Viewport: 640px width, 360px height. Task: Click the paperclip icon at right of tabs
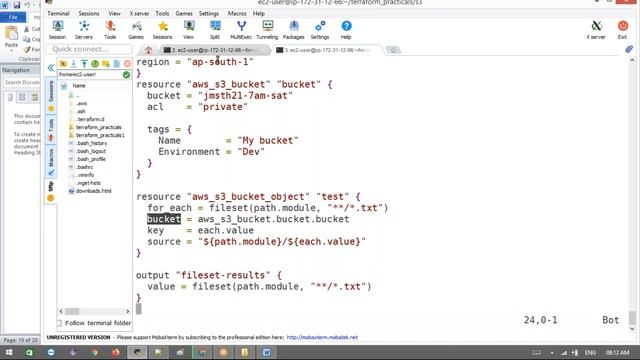tap(629, 49)
